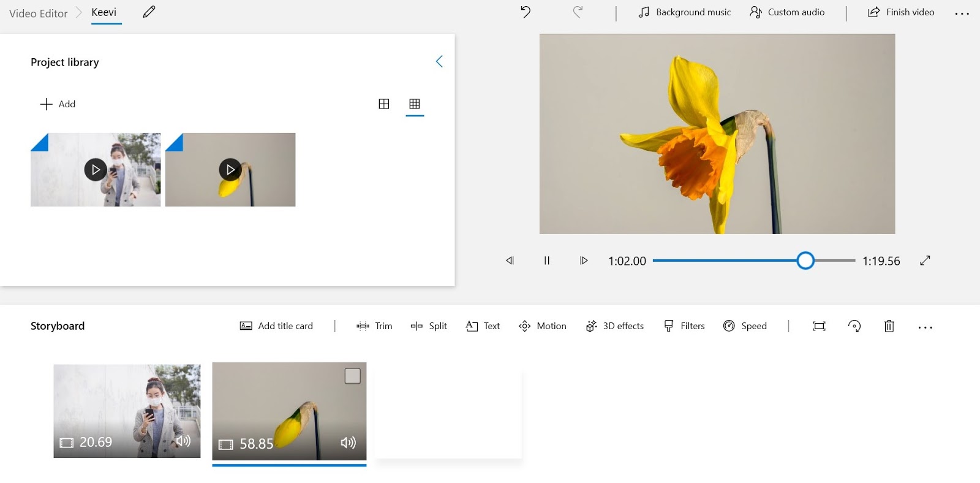Go back to Video Editor breadcrumb
Screen dimensions: 980x483
click(x=38, y=13)
